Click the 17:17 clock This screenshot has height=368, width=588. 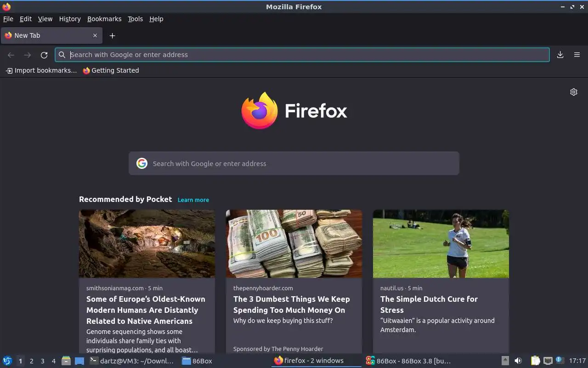coord(577,361)
